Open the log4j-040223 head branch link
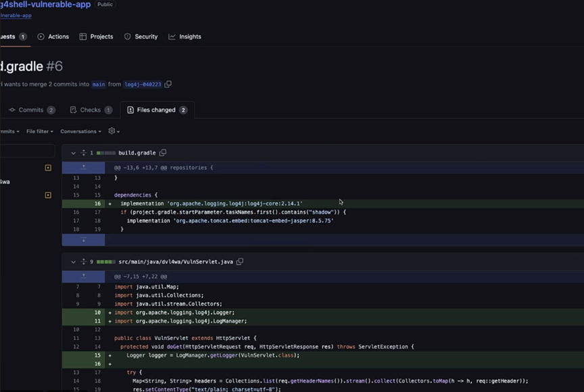The height and width of the screenshot is (392, 584). point(143,84)
